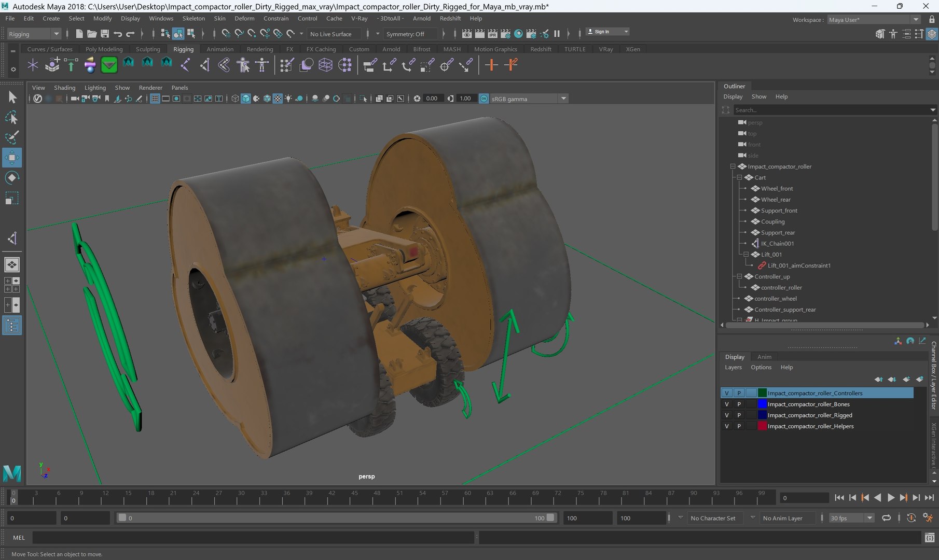The width and height of the screenshot is (939, 560).
Task: Play the animation forwards
Action: point(891,497)
